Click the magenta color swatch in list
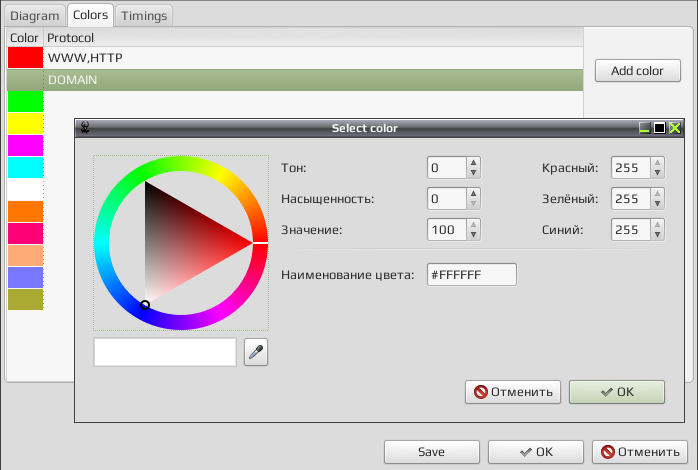The image size is (698, 470). tap(25, 146)
